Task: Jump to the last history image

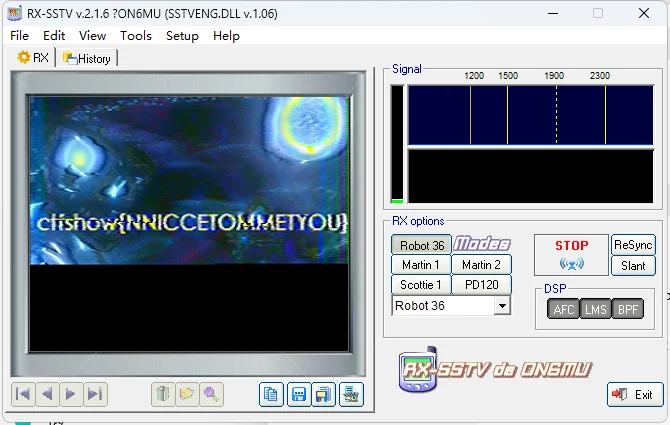Action: click(x=95, y=395)
